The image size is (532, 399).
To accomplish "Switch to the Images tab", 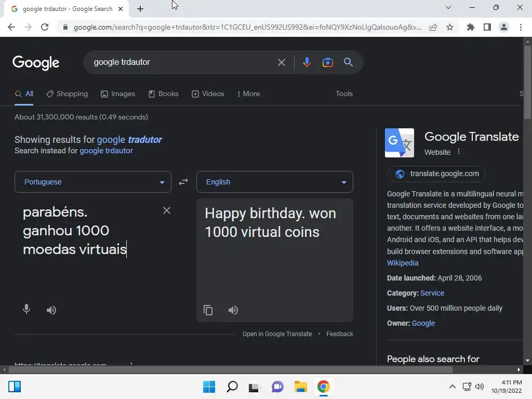I will click(118, 94).
